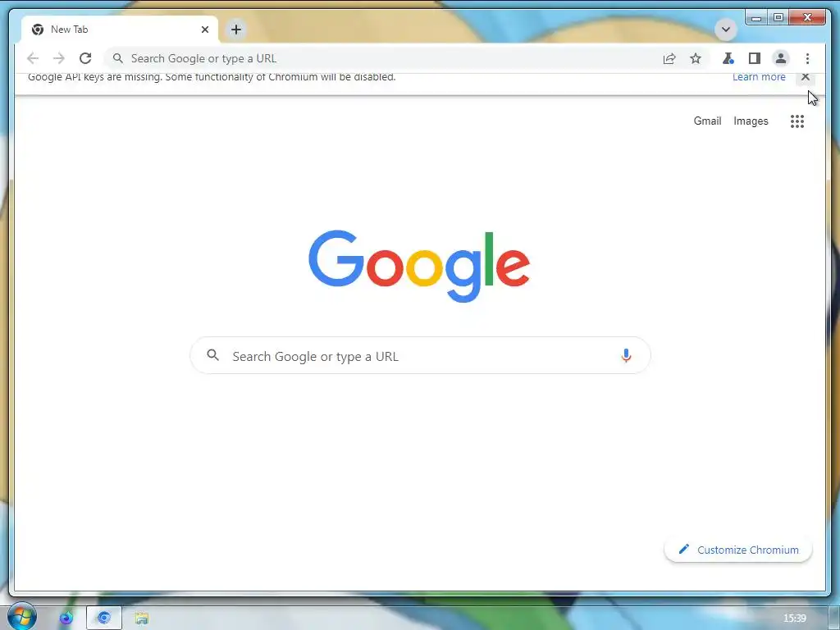This screenshot has height=630, width=840.
Task: Close the Chromium window
Action: tap(808, 18)
